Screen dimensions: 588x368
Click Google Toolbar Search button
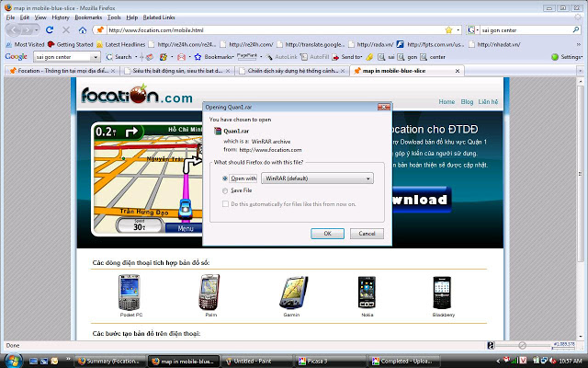pyautogui.click(x=119, y=57)
